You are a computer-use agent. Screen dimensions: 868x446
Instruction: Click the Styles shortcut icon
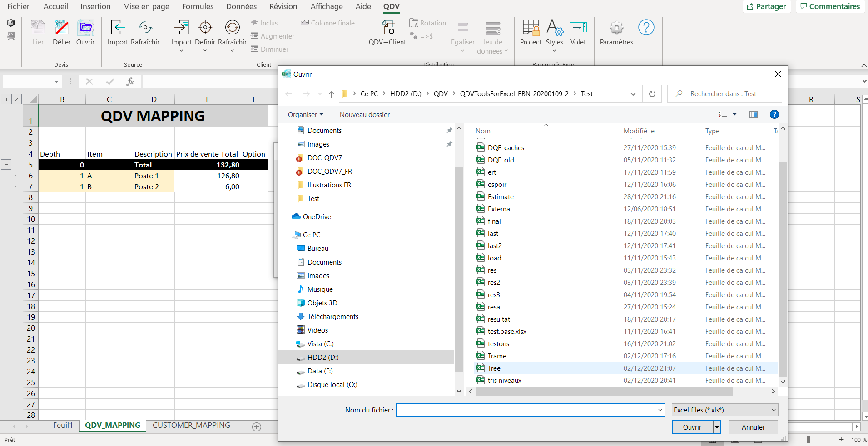click(x=555, y=28)
